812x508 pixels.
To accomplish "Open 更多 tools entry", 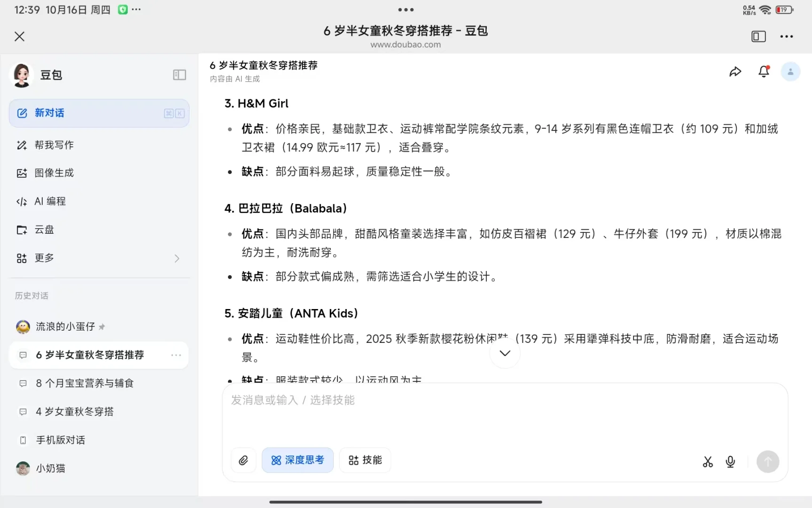I will pos(99,258).
